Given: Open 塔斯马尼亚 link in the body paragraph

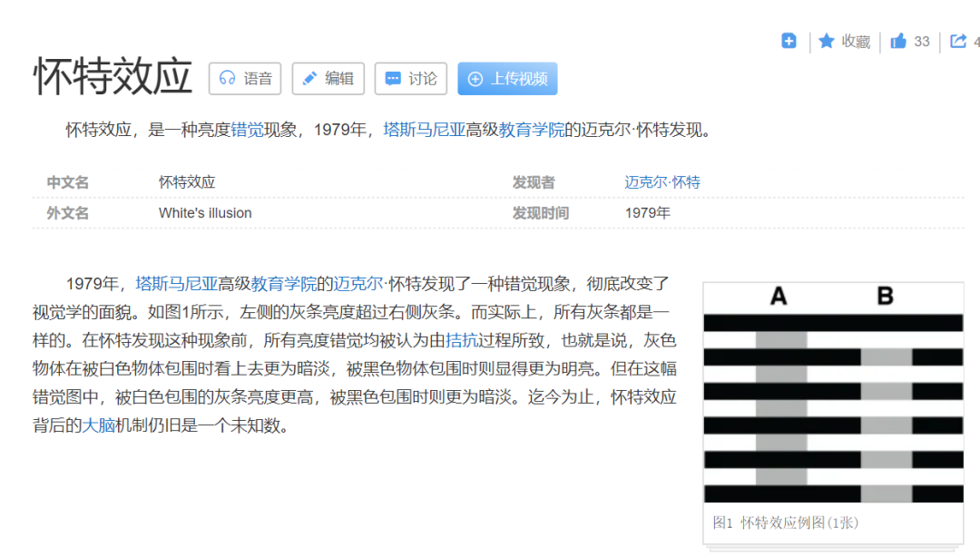Looking at the screenshot, I should point(177,284).
